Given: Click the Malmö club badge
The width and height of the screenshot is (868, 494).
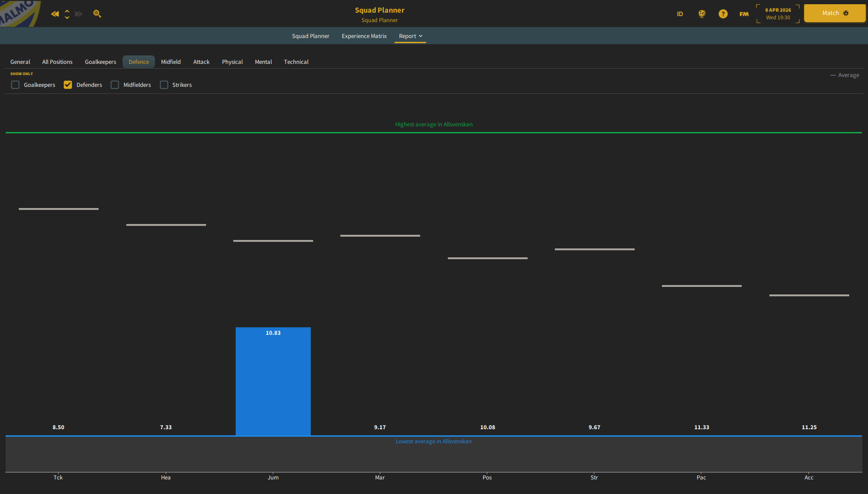Looking at the screenshot, I should [x=20, y=13].
